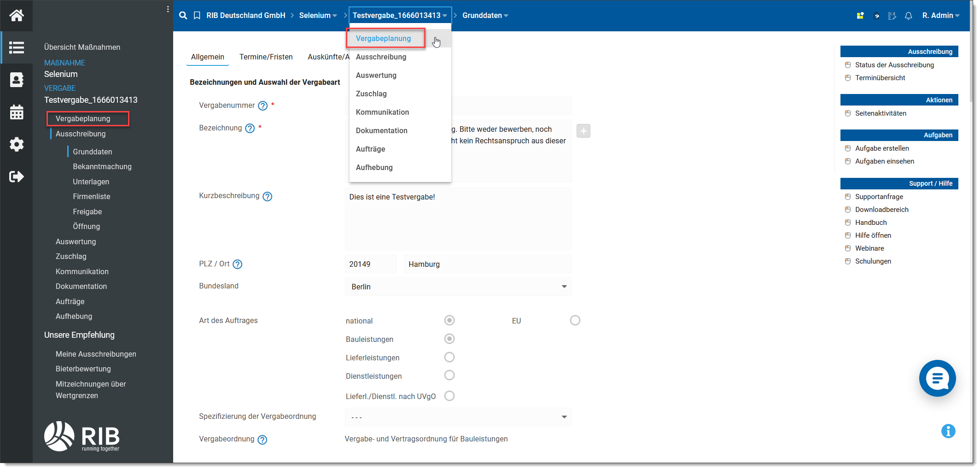980x470 pixels.
Task: Open Status der Ausschreibung link
Action: [x=894, y=65]
